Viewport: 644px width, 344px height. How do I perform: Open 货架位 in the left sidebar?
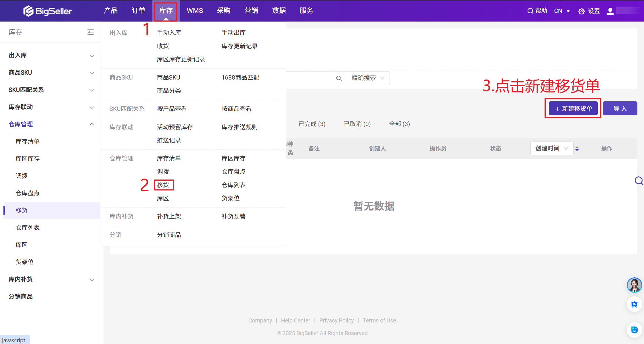coord(24,262)
